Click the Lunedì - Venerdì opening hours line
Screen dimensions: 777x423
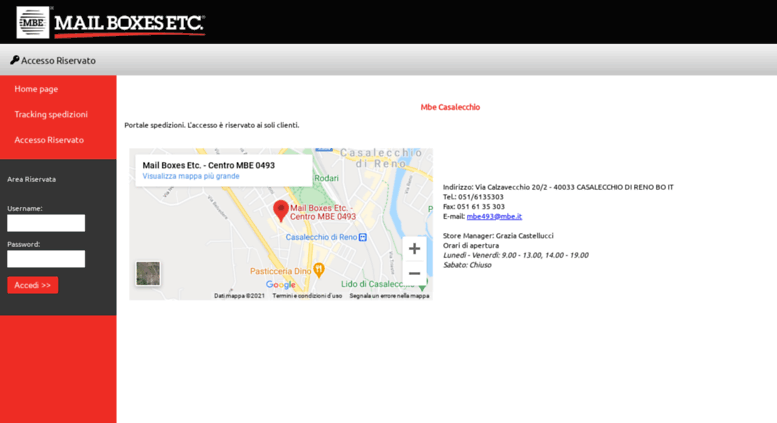click(x=516, y=255)
